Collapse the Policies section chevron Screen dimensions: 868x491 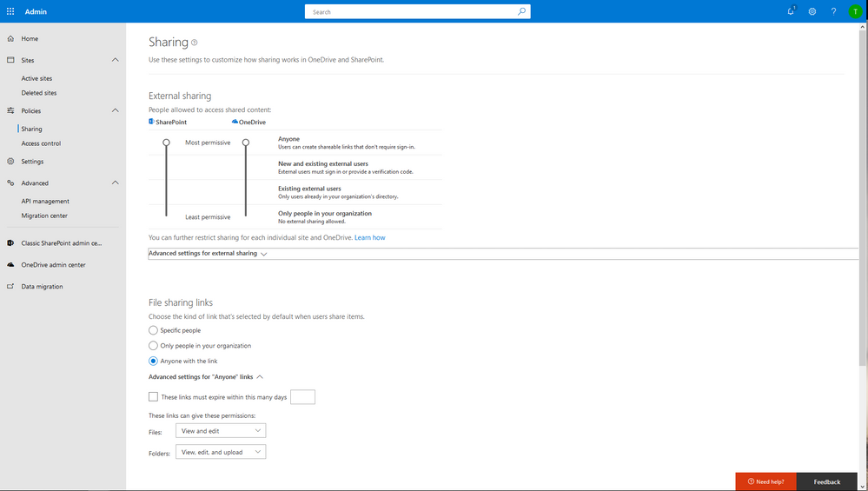click(x=116, y=110)
